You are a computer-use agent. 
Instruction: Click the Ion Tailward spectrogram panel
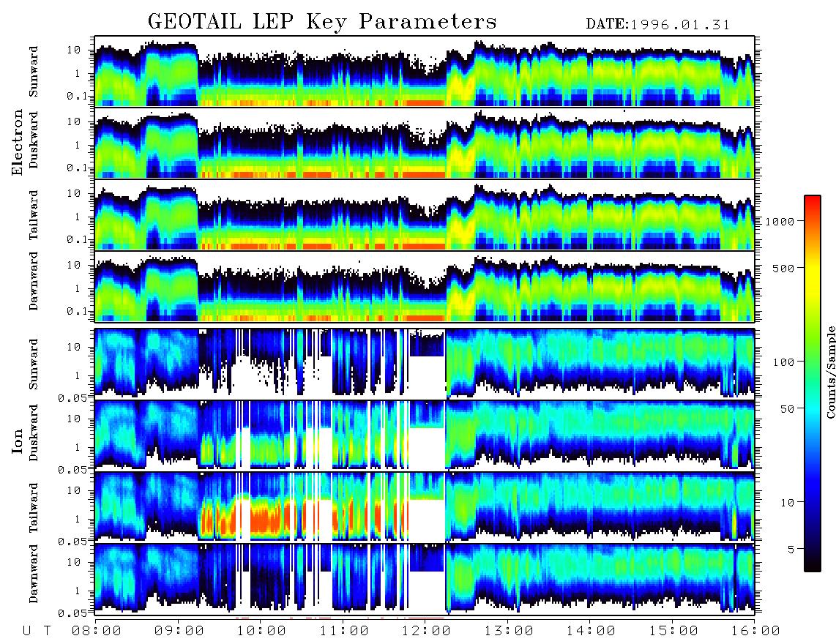tap(425, 507)
